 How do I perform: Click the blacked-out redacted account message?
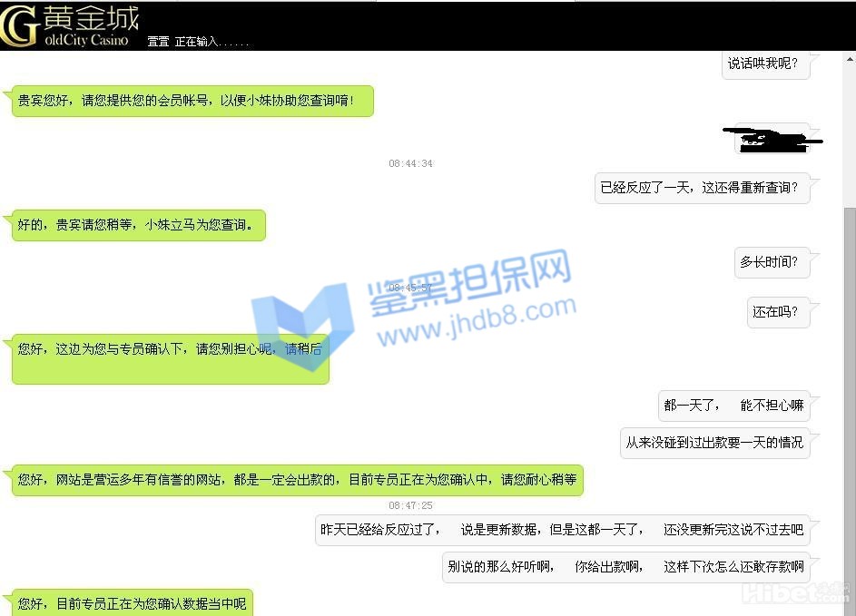[772, 139]
